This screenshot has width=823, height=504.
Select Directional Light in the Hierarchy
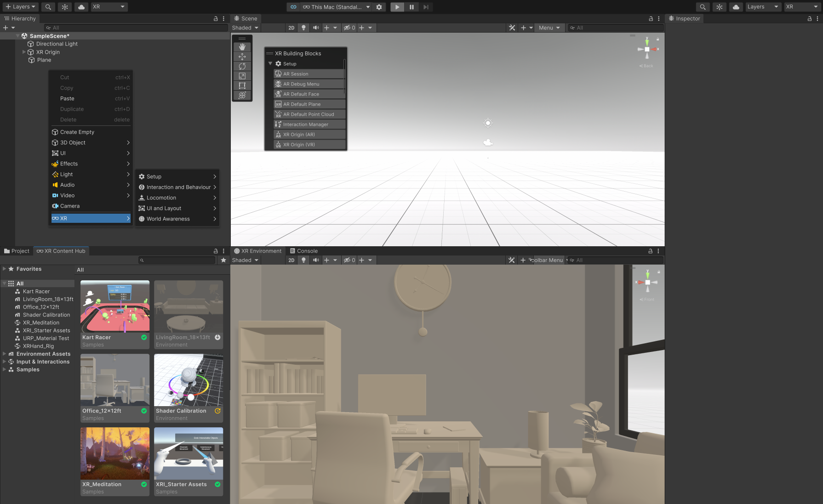[57, 44]
